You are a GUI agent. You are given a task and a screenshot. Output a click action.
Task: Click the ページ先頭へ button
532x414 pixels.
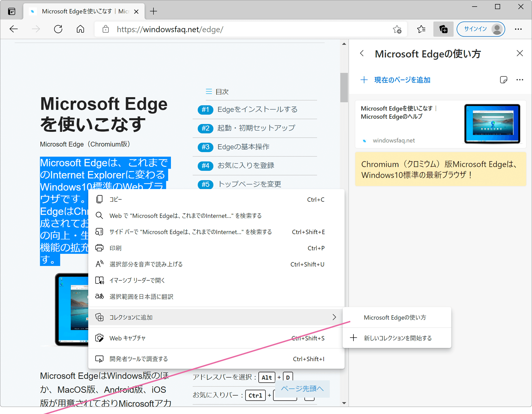[x=302, y=389]
